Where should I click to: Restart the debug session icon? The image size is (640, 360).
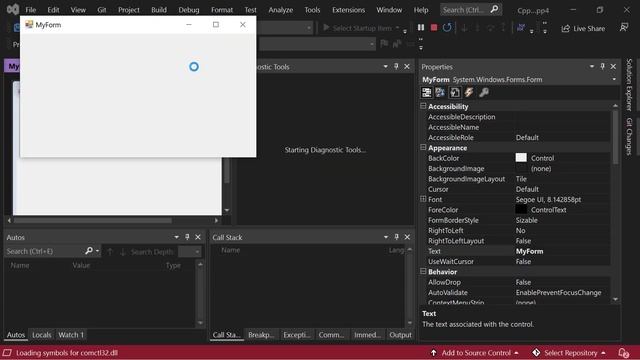click(x=447, y=27)
